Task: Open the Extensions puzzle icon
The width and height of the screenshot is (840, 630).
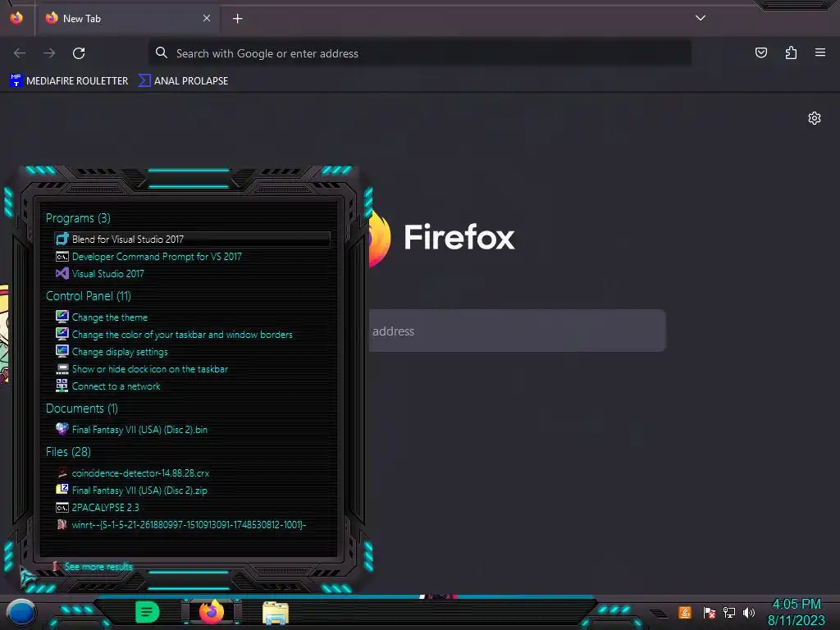Action: coord(791,52)
